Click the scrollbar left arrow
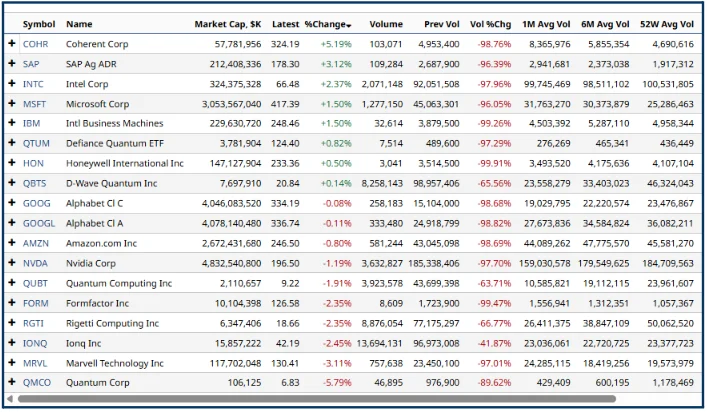 coord(10,399)
